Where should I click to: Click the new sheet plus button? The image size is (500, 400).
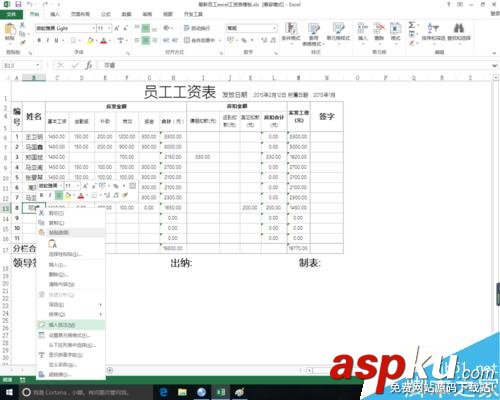pyautogui.click(x=110, y=370)
